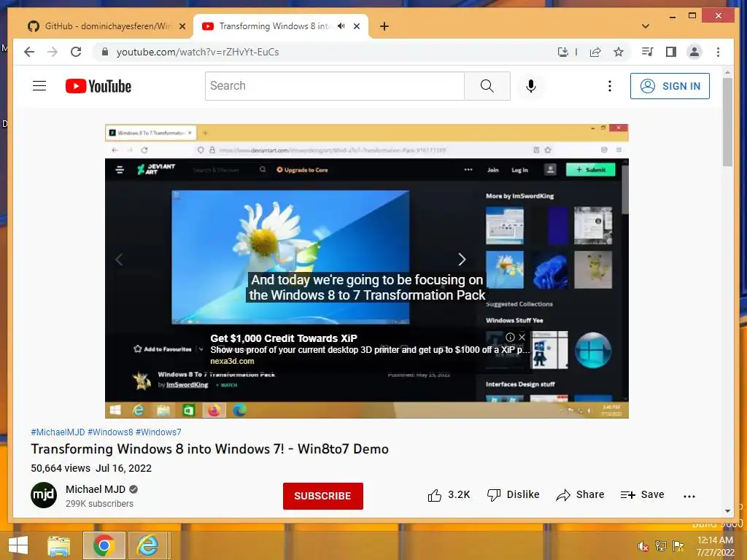Click the search magnifier button

pos(487,86)
